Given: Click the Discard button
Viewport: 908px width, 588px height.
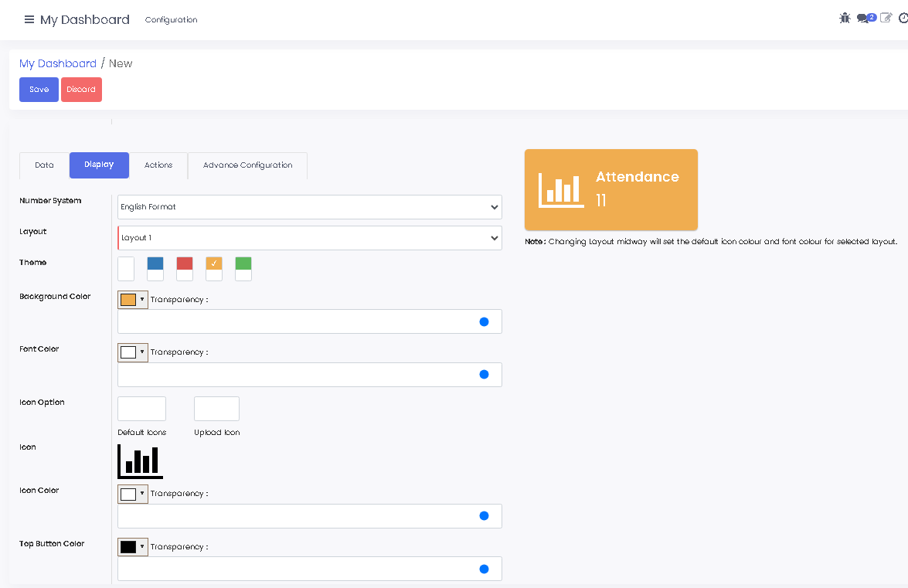Looking at the screenshot, I should 81,90.
